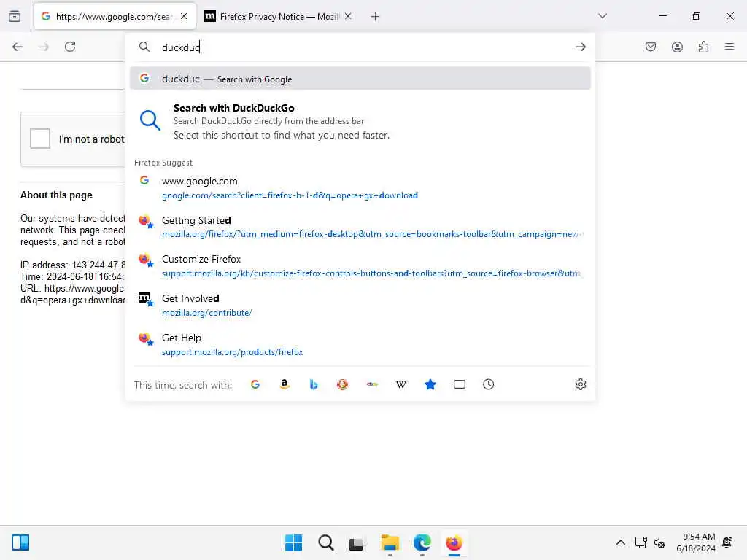
Task: Search this time with Bing
Action: pyautogui.click(x=314, y=384)
